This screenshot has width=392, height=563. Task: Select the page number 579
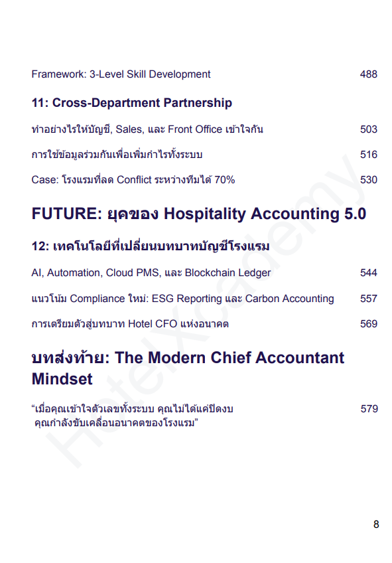(369, 409)
